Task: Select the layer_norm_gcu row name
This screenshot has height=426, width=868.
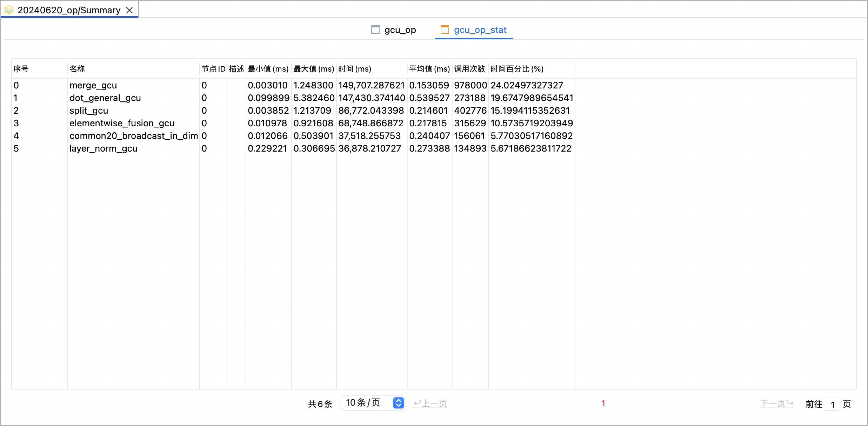Action: click(x=104, y=148)
